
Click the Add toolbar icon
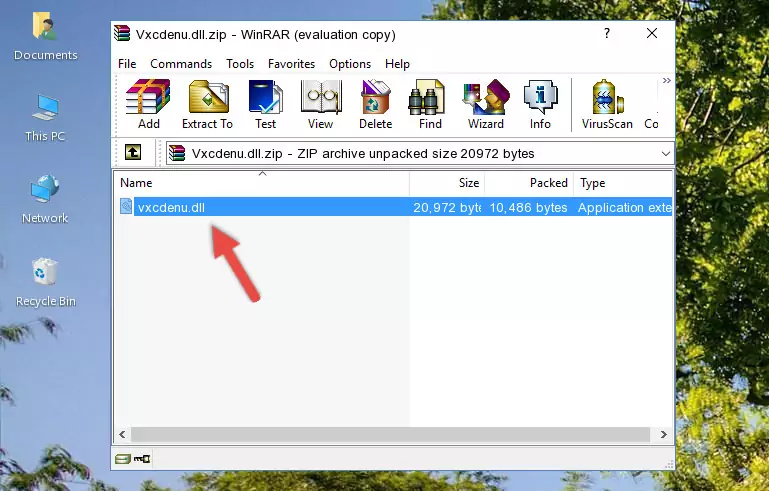point(148,104)
